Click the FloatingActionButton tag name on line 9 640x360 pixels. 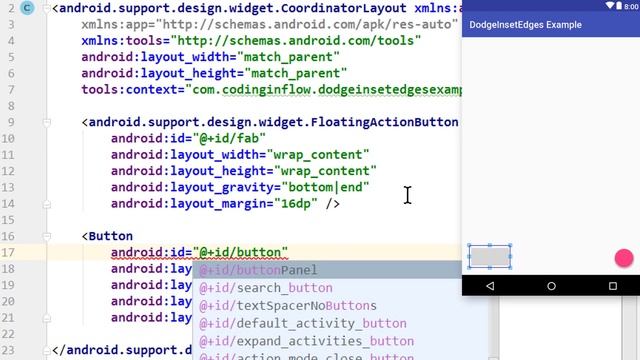pyautogui.click(x=273, y=122)
